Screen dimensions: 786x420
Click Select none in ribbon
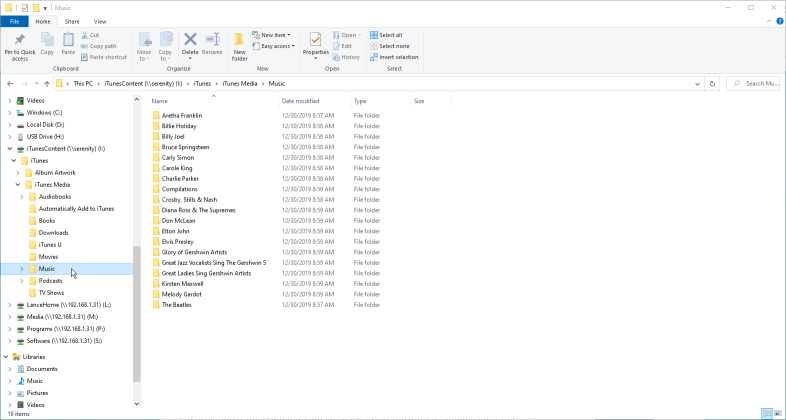(389, 46)
